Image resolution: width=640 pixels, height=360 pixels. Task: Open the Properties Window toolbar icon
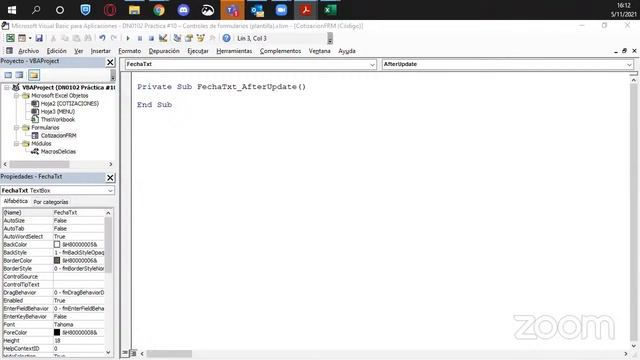pos(189,38)
